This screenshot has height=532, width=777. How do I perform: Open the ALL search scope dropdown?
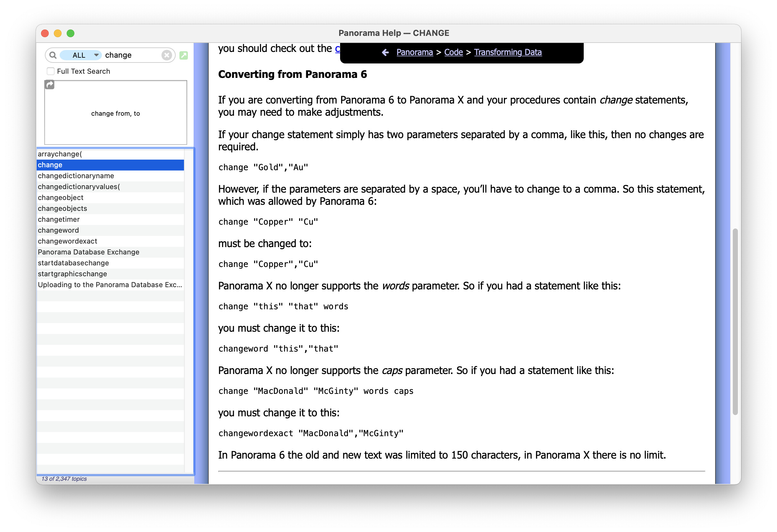[x=80, y=55]
